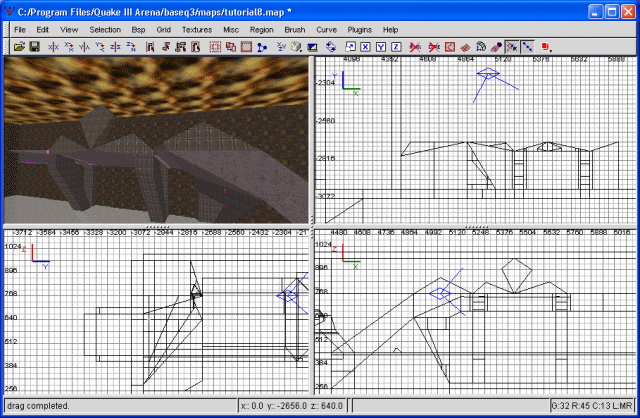Click the Select Touching icon
The height and width of the screenshot is (418, 640).
pos(165,47)
